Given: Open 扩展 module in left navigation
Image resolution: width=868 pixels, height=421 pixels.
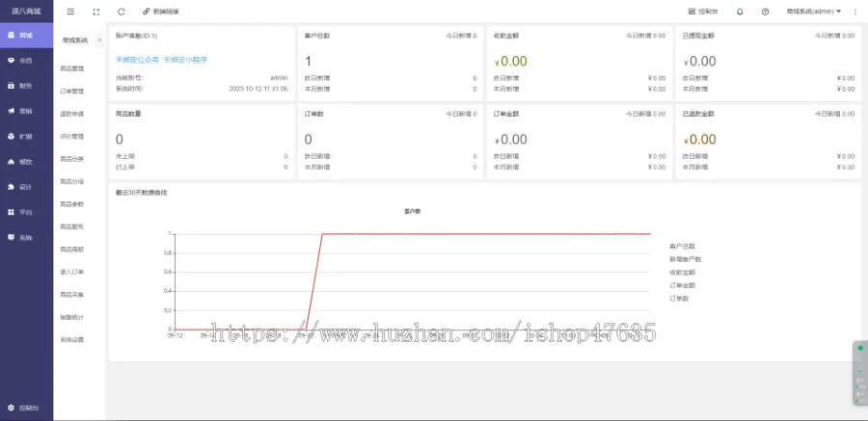Looking at the screenshot, I should tap(27, 136).
